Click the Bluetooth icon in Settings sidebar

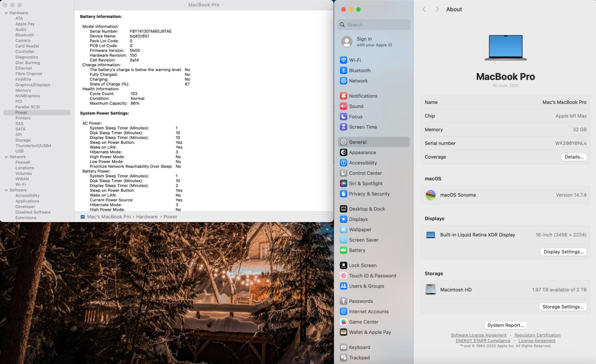pos(343,70)
